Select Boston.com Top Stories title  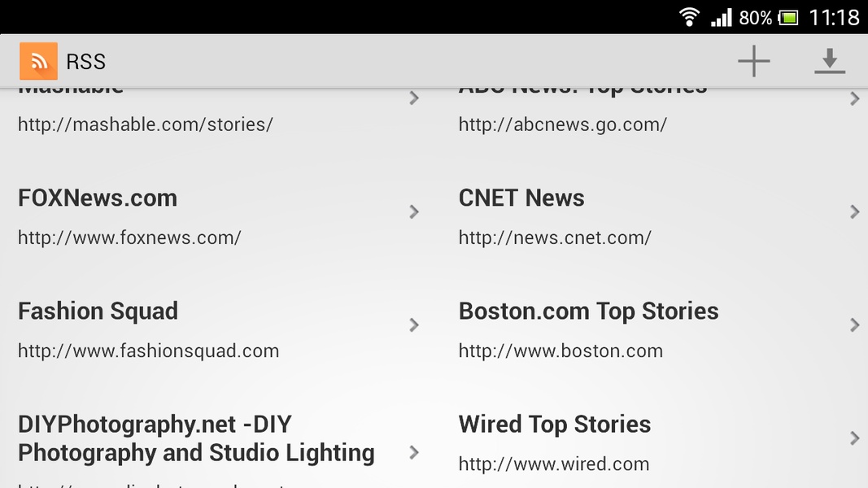pyautogui.click(x=588, y=312)
